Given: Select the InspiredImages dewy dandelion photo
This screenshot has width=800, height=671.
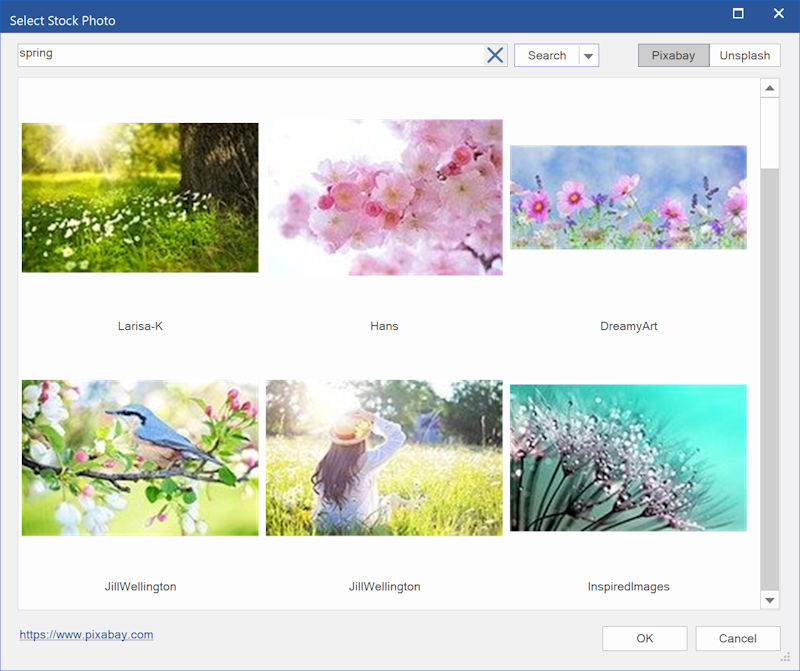Looking at the screenshot, I should click(628, 458).
